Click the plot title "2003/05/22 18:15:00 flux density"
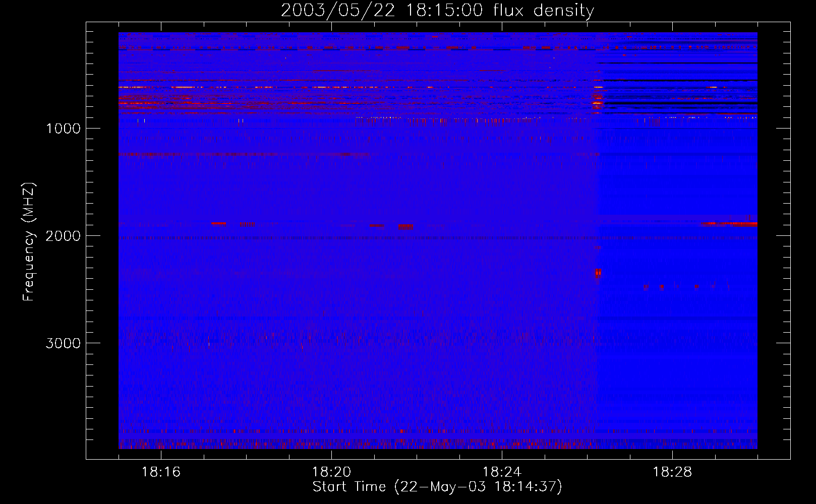This screenshot has height=504, width=816. (x=437, y=11)
